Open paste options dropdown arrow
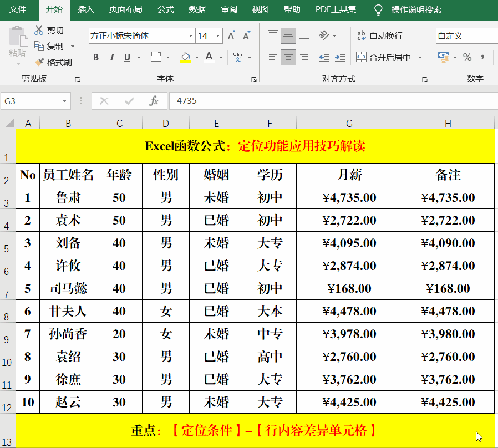The image size is (498, 448). (x=18, y=64)
